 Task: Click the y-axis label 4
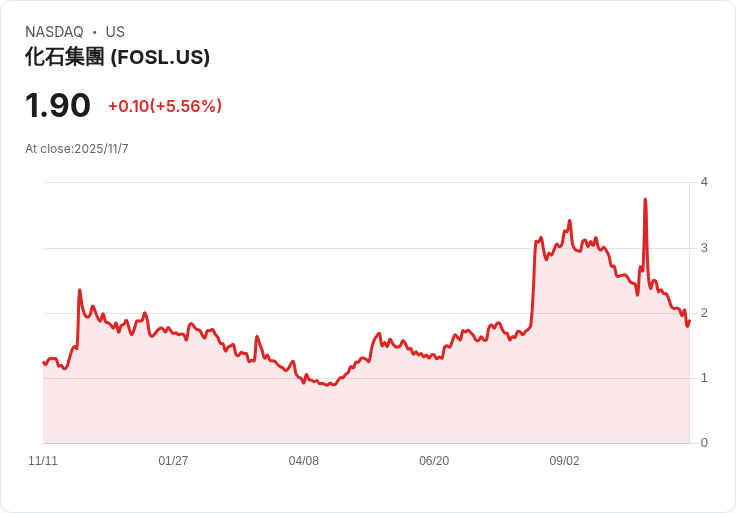(704, 182)
